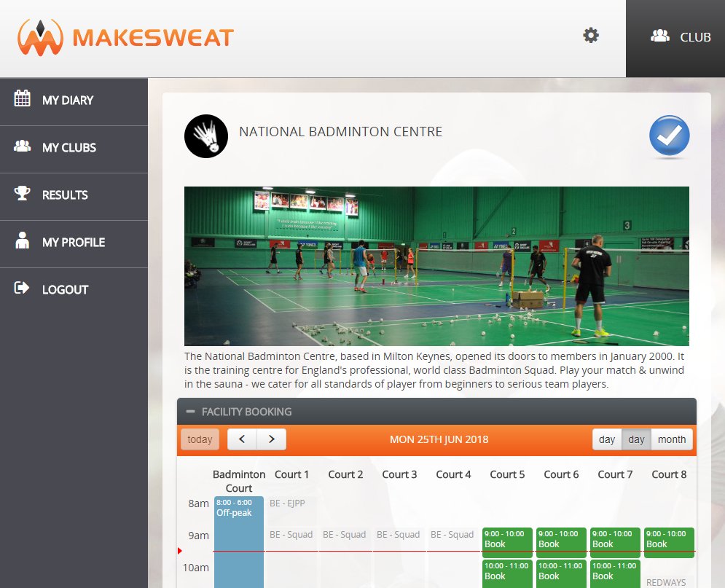Click BE - Squad entry on Court 4

coord(452,535)
